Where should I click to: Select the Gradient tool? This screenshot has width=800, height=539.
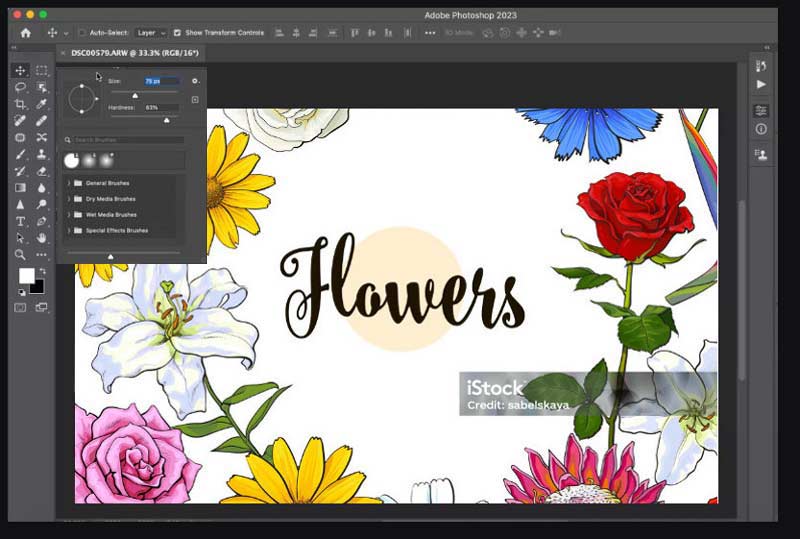(x=20, y=188)
